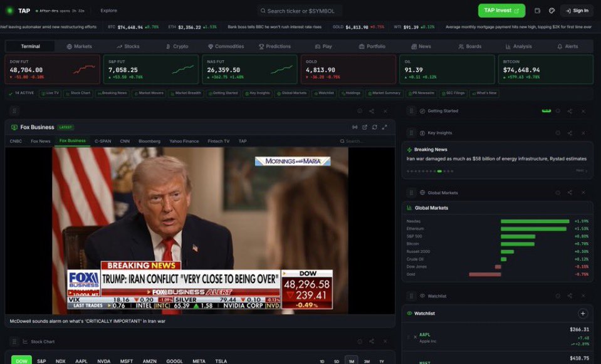
Task: Focus the Search ticker or $SYMBOL field
Action: pyautogui.click(x=300, y=11)
